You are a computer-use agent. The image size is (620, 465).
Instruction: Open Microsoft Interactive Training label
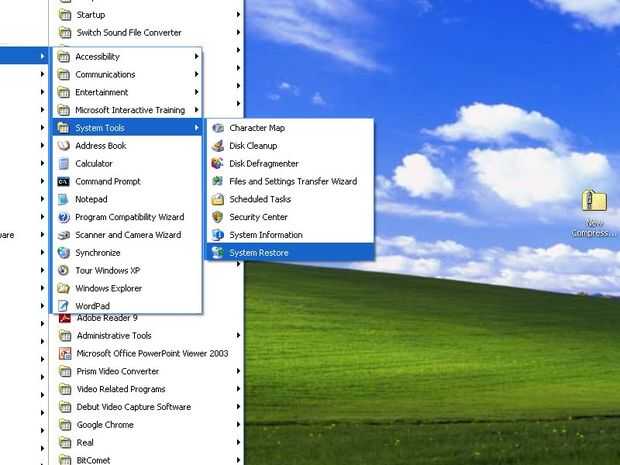click(130, 110)
